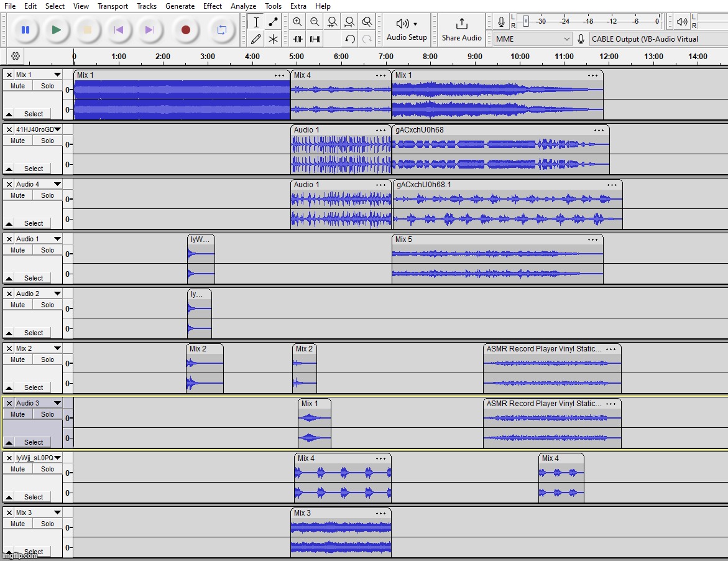Select the Draw tool
Image resolution: width=728 pixels, height=561 pixels.
click(255, 39)
